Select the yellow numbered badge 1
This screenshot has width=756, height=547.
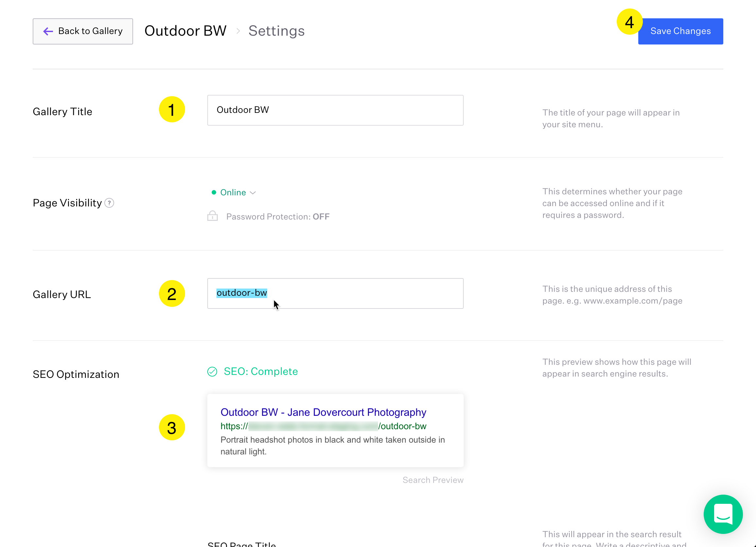[x=172, y=109]
